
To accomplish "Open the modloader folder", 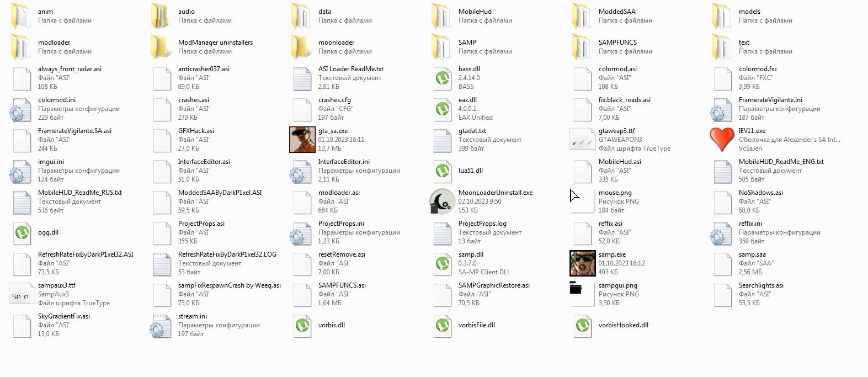I will point(22,47).
